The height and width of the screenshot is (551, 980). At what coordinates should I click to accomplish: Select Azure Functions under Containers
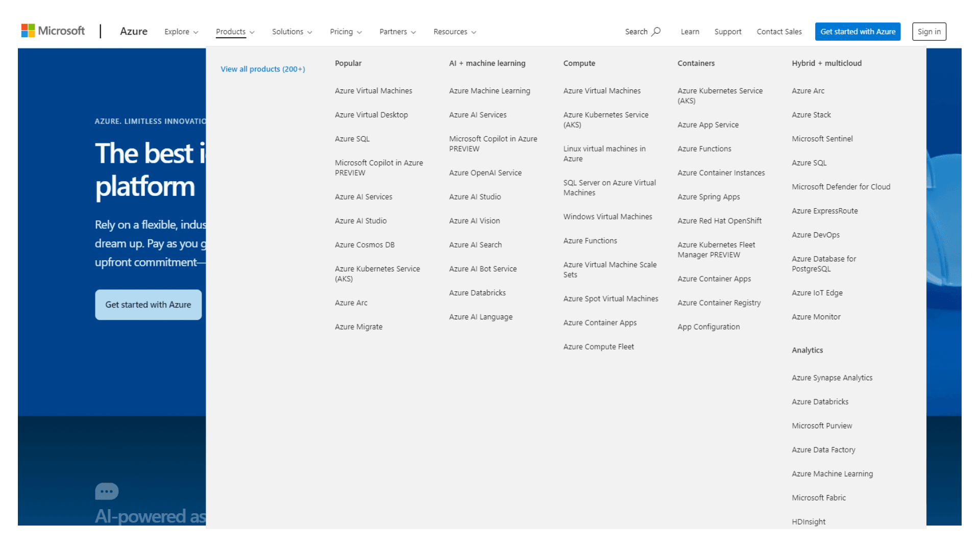coord(704,149)
